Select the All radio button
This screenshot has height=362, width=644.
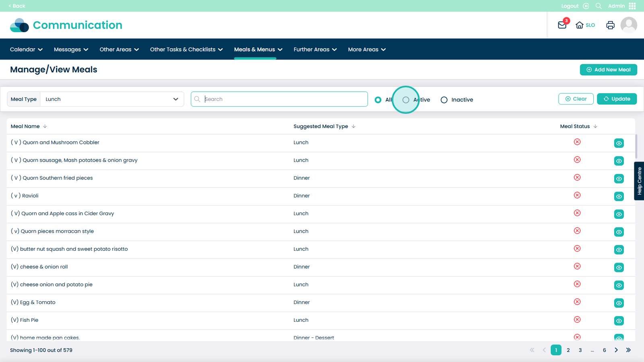tap(378, 100)
